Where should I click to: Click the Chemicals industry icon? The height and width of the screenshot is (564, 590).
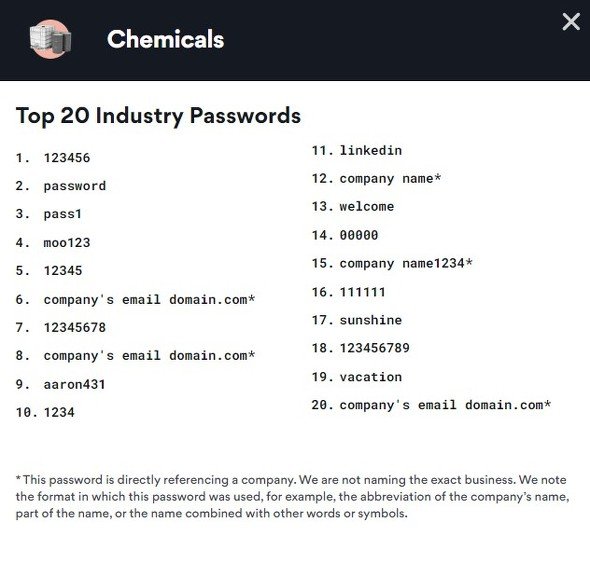[x=50, y=39]
